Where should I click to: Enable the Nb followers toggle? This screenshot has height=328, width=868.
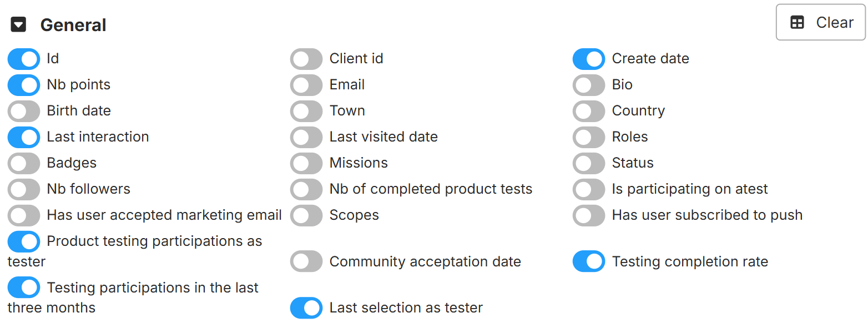pyautogui.click(x=24, y=189)
